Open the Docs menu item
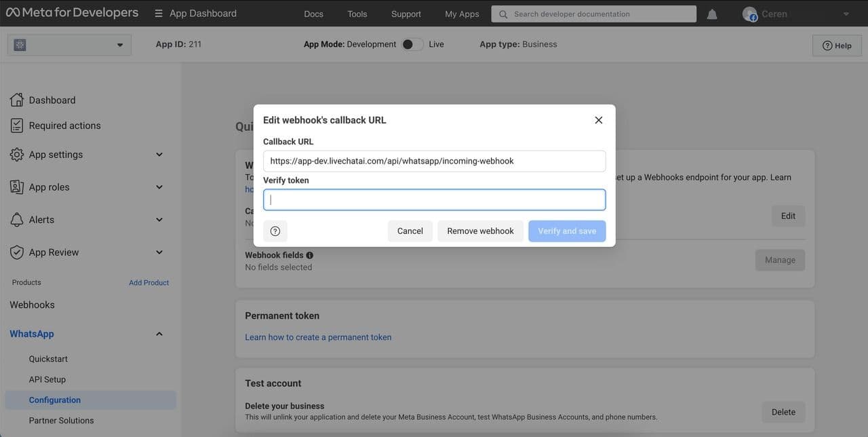 [314, 14]
